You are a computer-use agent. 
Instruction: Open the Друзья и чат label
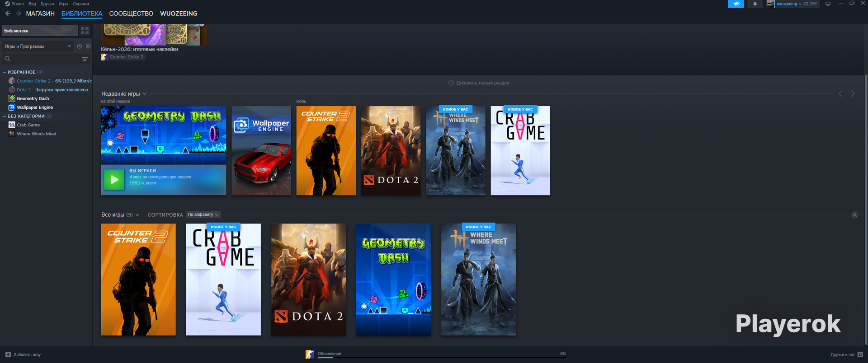click(x=843, y=355)
